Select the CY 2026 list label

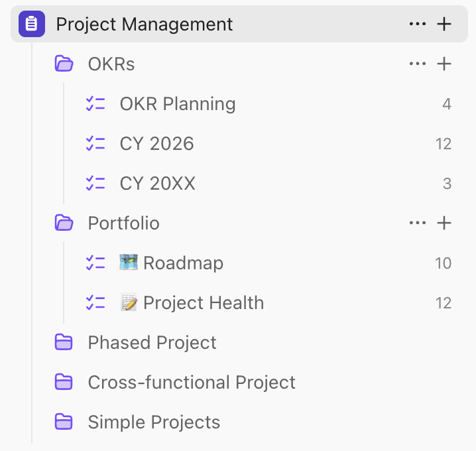pos(157,144)
